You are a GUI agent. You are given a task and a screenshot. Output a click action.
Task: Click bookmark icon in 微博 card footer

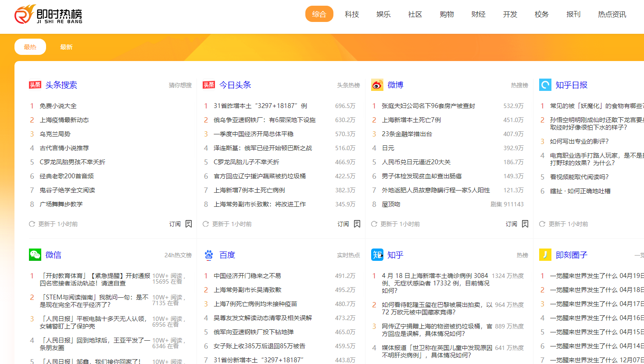click(525, 224)
